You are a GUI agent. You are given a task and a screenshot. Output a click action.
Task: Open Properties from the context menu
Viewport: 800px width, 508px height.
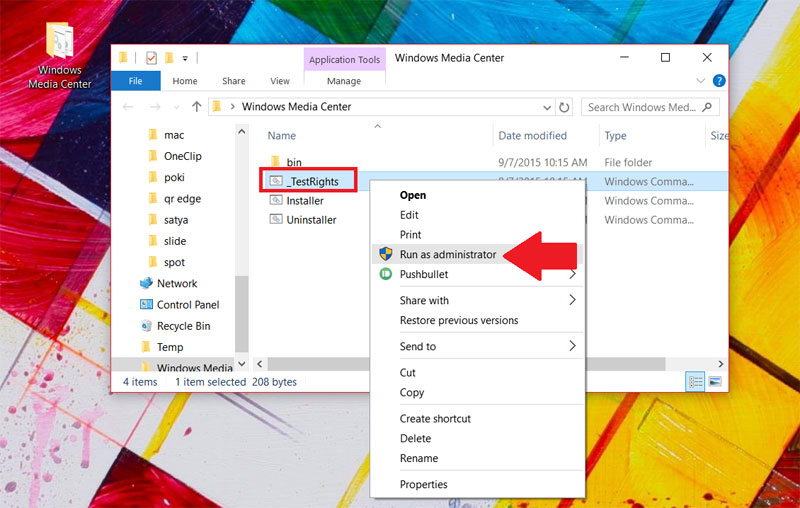coord(423,484)
